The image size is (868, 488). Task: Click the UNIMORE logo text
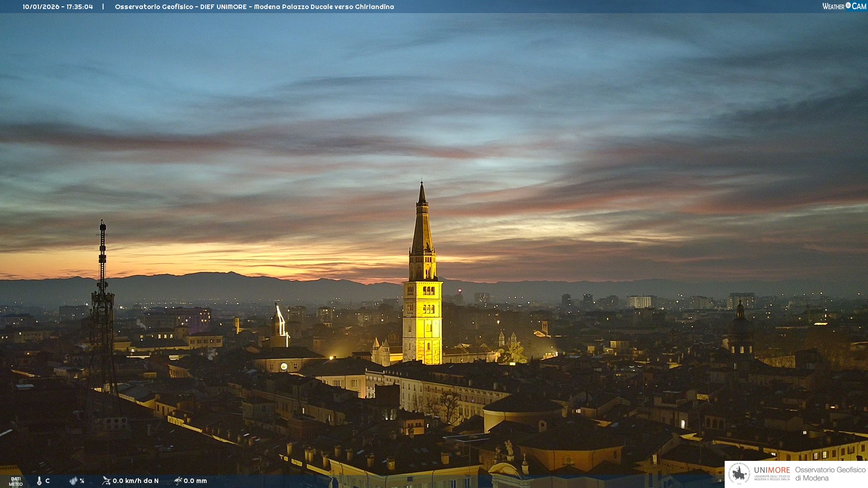pyautogui.click(x=772, y=470)
